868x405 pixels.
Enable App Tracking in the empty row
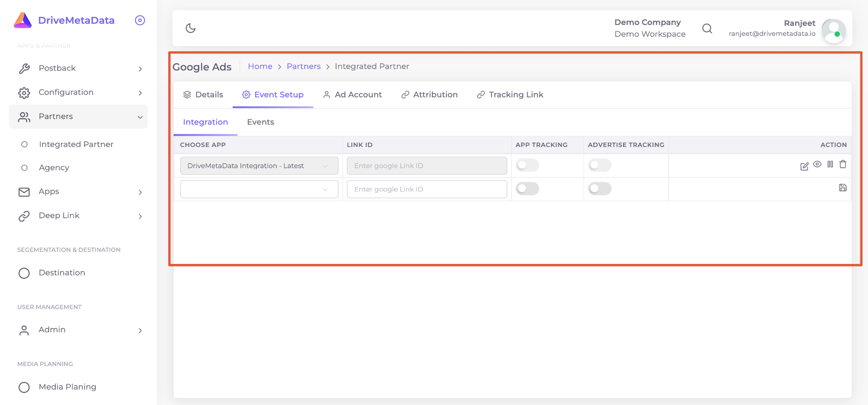(x=527, y=189)
